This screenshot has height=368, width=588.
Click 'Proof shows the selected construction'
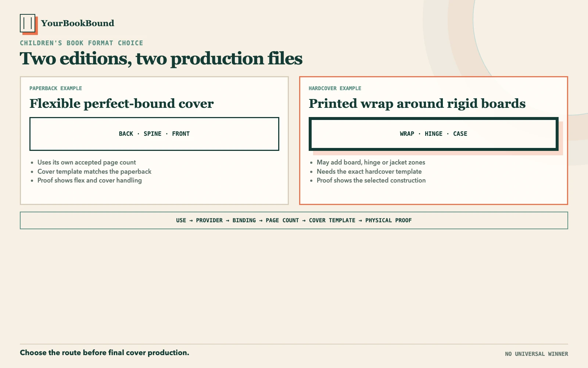click(371, 180)
